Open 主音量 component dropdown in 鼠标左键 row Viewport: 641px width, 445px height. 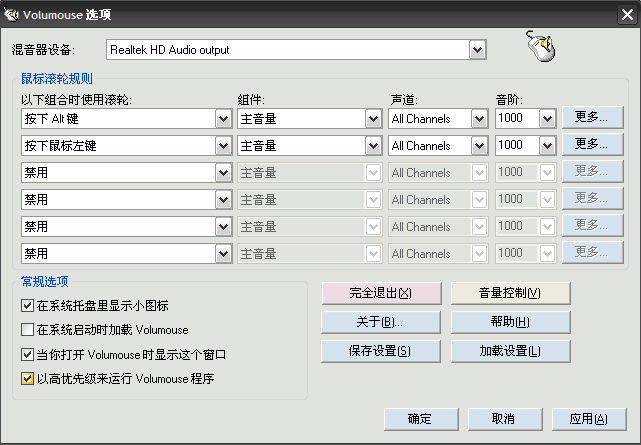(373, 146)
